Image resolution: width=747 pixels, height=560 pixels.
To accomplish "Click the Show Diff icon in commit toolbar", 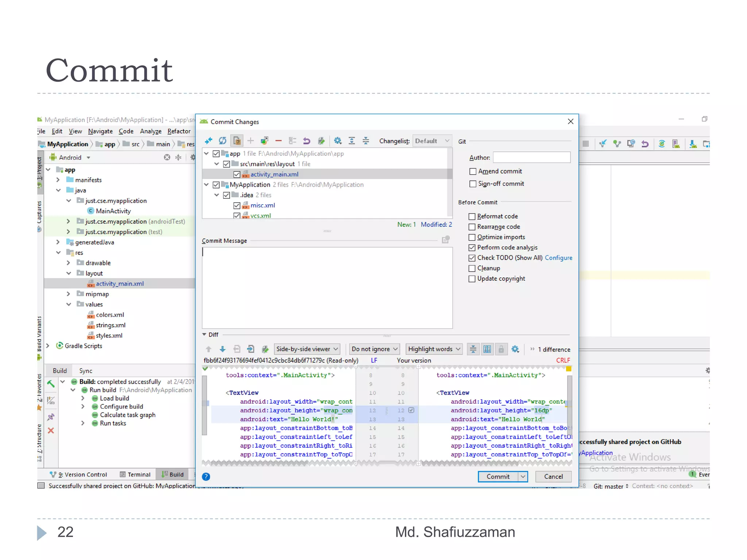I will pyautogui.click(x=209, y=141).
